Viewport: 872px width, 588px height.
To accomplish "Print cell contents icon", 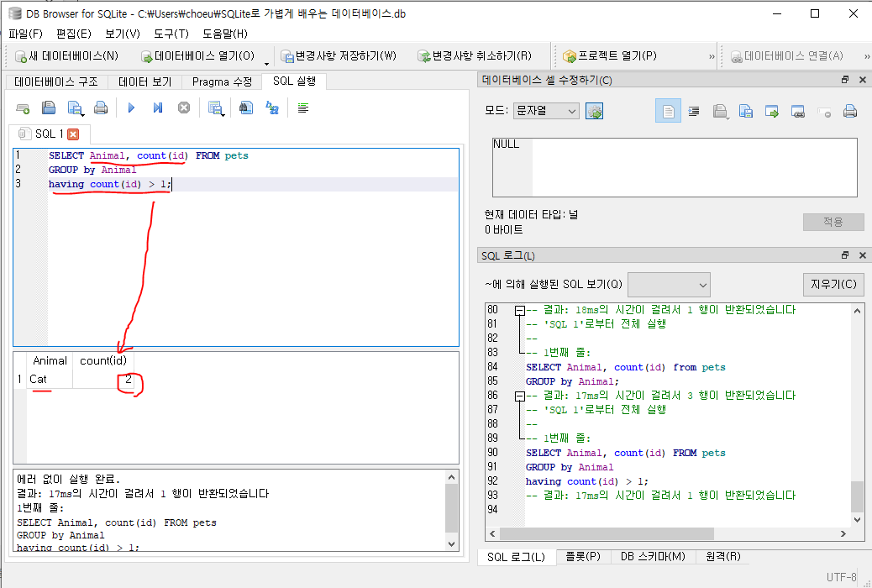I will point(850,111).
